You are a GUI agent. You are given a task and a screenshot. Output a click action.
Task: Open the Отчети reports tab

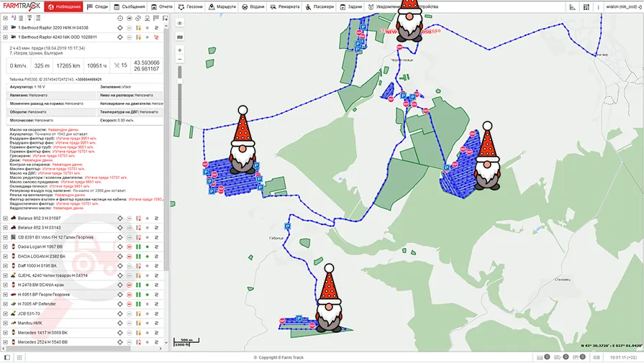[x=162, y=6]
